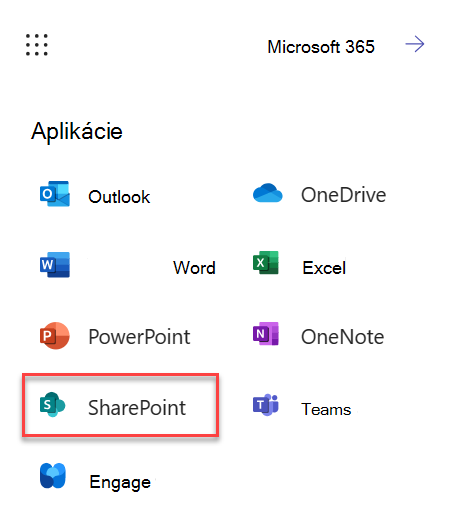Click the OneNote label text

tap(343, 337)
